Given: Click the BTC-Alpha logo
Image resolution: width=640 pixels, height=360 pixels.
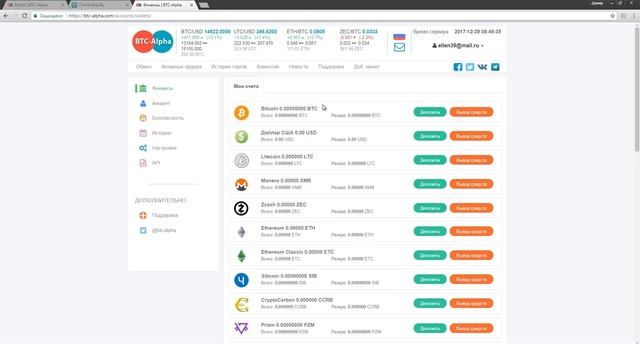Looking at the screenshot, I should coord(152,41).
